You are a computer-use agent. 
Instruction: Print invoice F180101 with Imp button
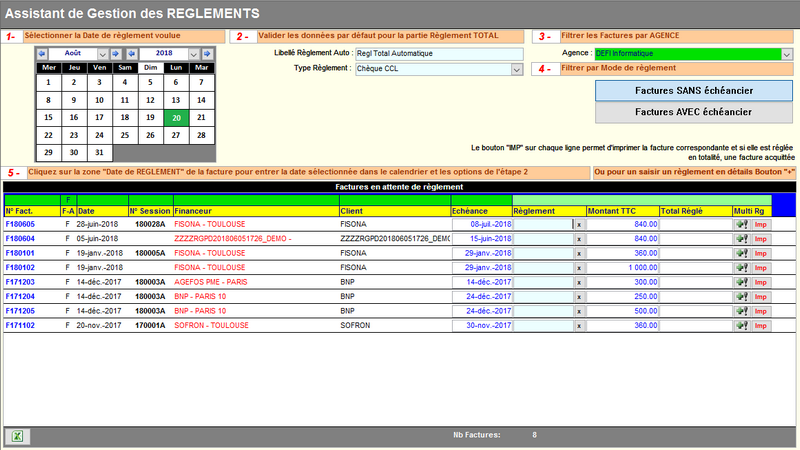pyautogui.click(x=761, y=254)
